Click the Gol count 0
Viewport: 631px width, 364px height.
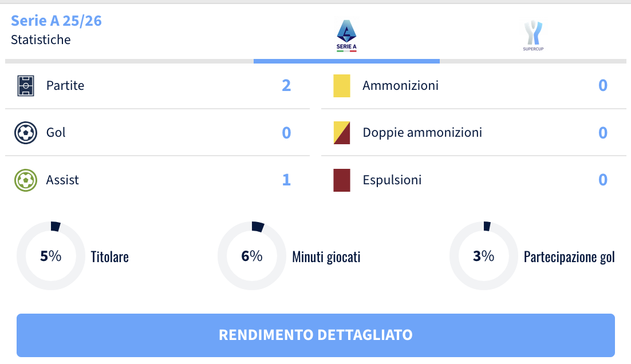click(x=286, y=133)
